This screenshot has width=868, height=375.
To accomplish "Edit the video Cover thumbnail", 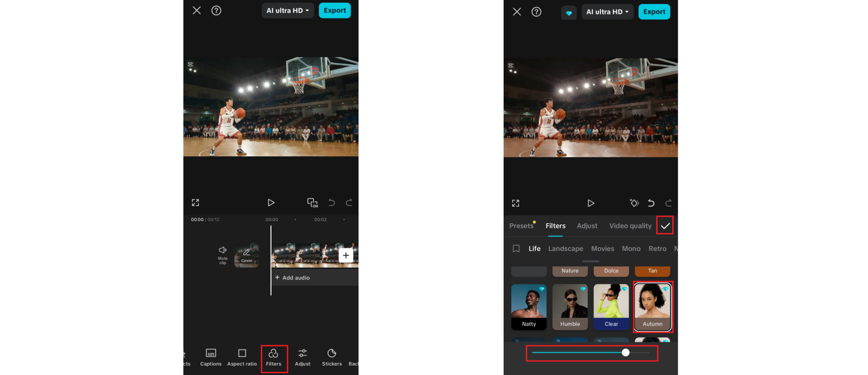I will 246,255.
